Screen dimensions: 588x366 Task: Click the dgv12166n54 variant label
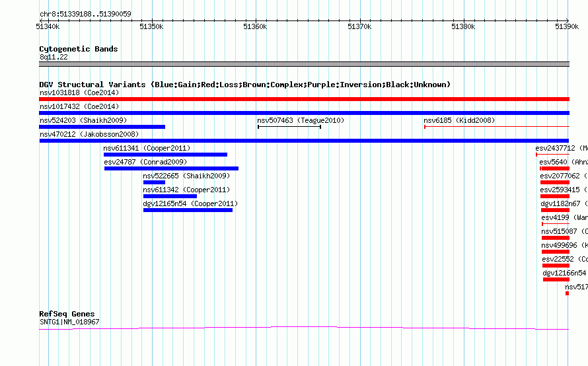[x=565, y=273]
